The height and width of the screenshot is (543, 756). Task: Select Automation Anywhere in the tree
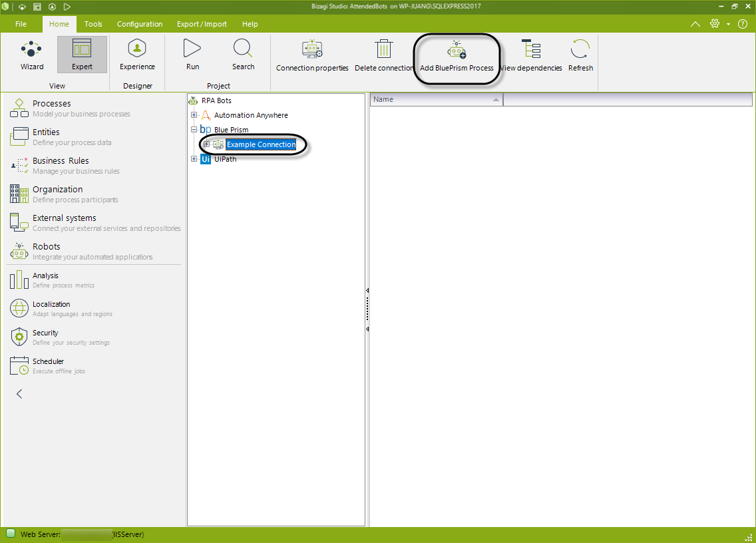pyautogui.click(x=251, y=115)
